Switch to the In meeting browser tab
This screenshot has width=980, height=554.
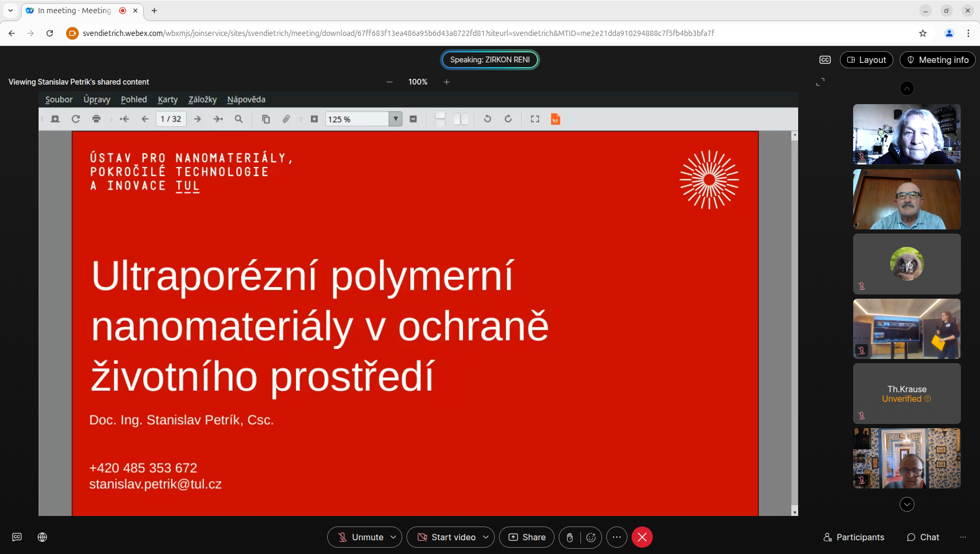click(75, 11)
